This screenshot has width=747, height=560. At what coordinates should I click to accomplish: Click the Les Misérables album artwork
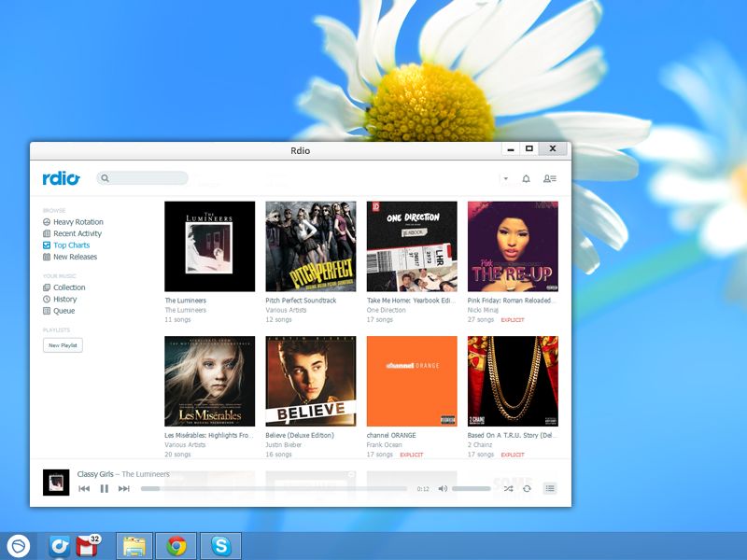(209, 381)
